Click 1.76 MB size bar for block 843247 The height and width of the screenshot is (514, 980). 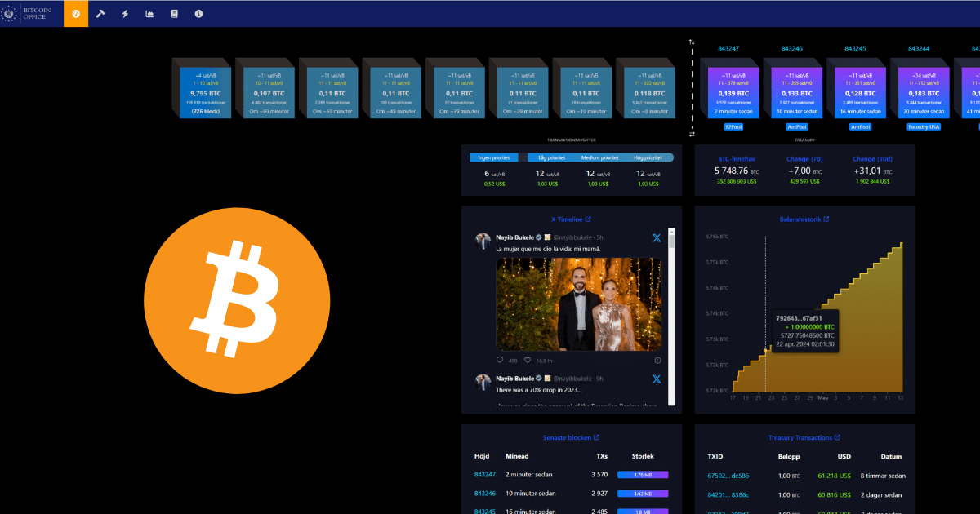click(644, 474)
